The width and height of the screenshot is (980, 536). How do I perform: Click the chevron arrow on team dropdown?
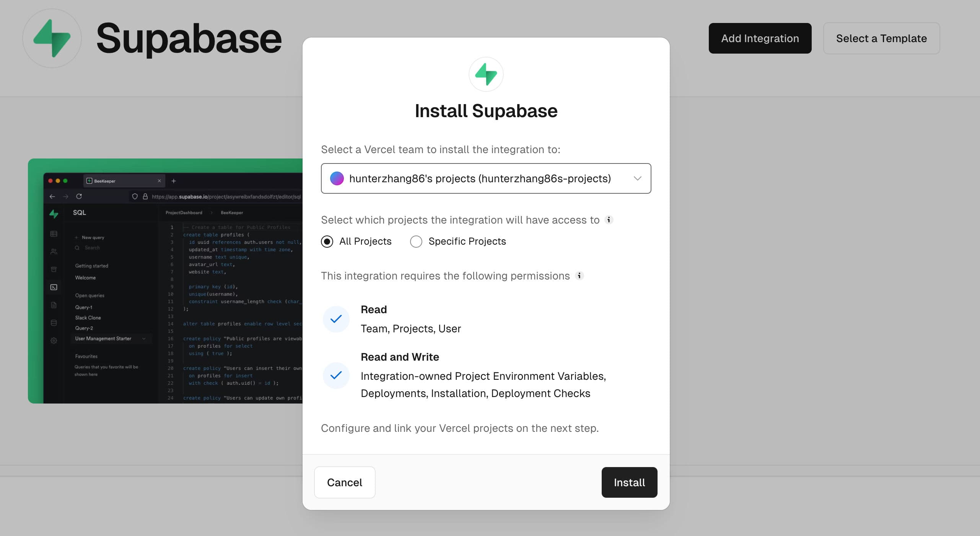[637, 178]
